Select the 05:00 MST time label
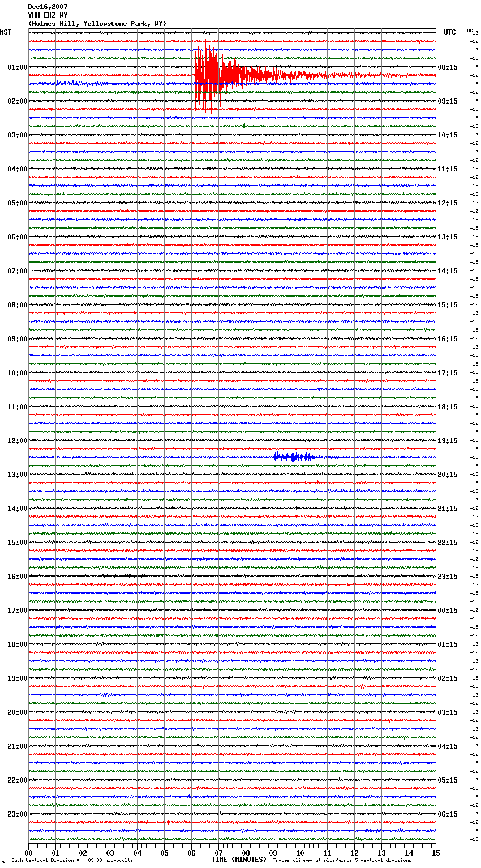The height and width of the screenshot is (868, 481). 17,203
